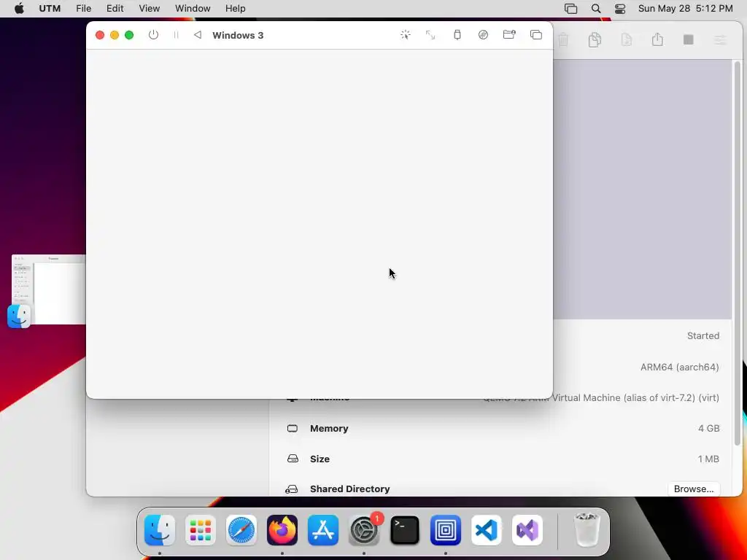Open the File menu
The height and width of the screenshot is (560, 747).
[x=83, y=9]
